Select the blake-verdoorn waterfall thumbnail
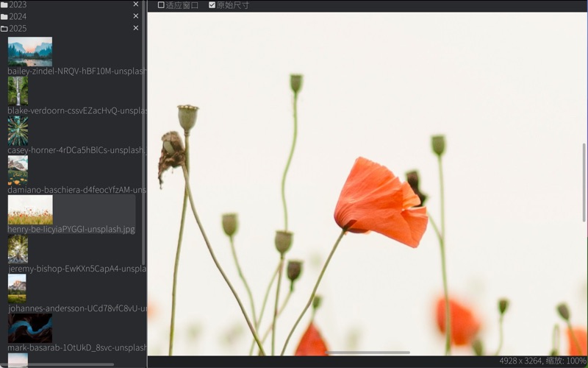This screenshot has width=588, height=368. 18,91
